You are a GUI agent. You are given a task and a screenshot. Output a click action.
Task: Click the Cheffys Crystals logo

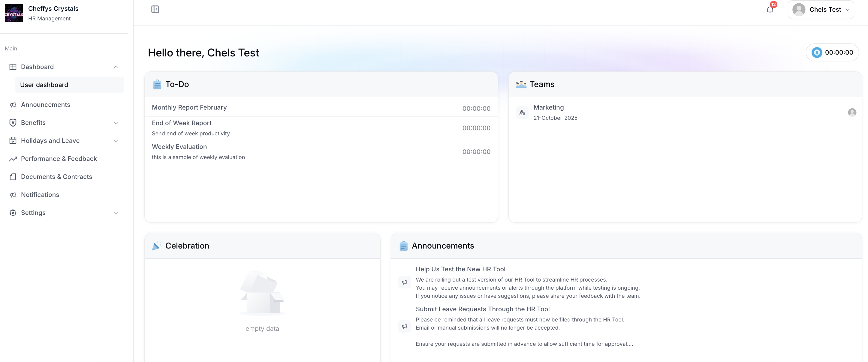(14, 13)
